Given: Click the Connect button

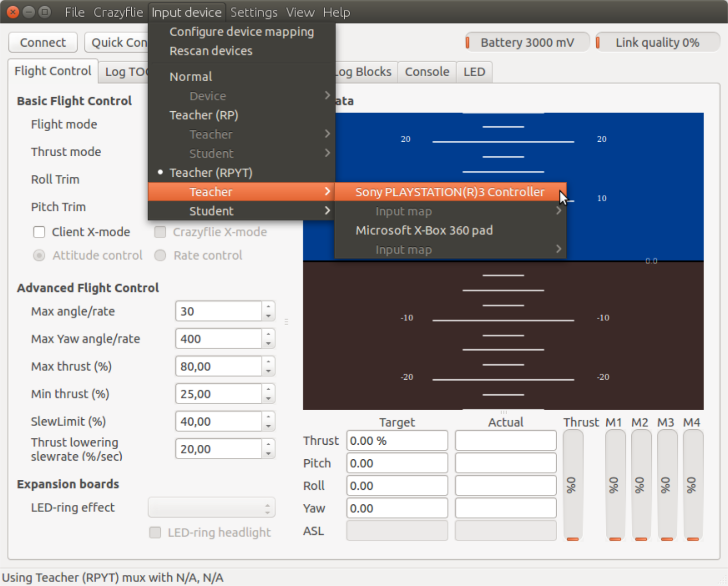Looking at the screenshot, I should [43, 43].
